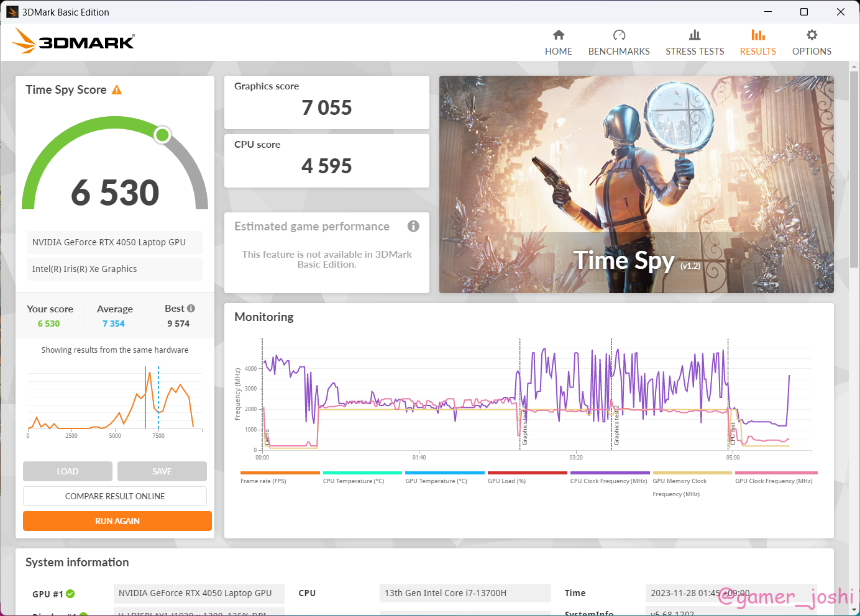This screenshot has width=860, height=616.
Task: Select the OPTIONS tab label
Action: tap(812, 52)
